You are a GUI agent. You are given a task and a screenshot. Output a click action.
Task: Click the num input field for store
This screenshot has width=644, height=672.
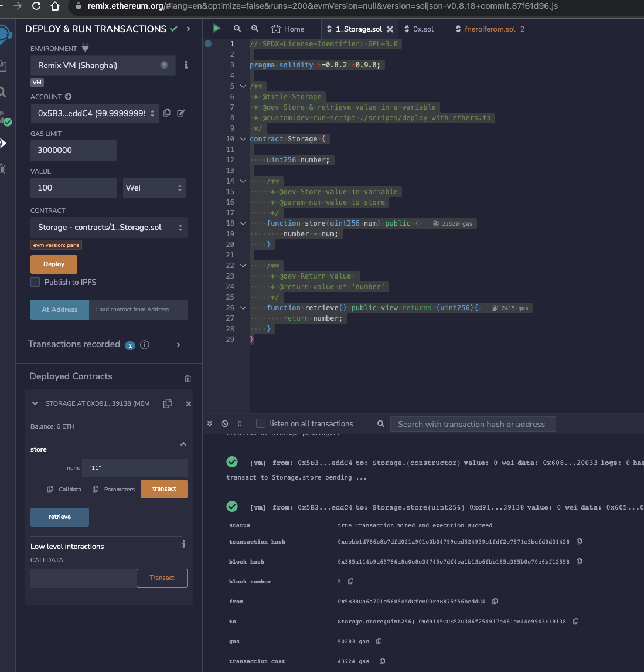(x=134, y=467)
